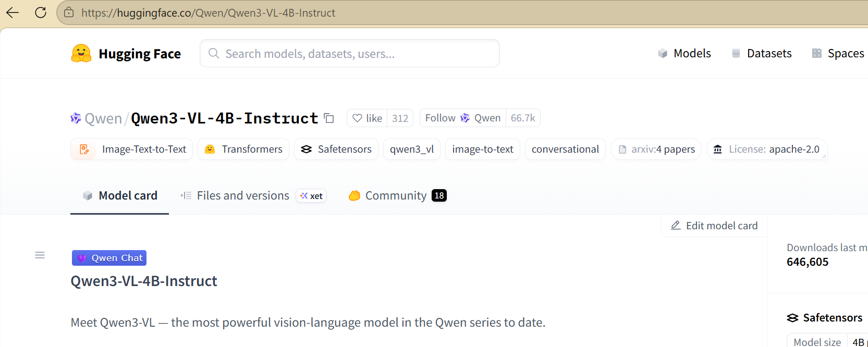The image size is (868, 347).
Task: Click the Qwen Chat badge
Action: coord(109,258)
